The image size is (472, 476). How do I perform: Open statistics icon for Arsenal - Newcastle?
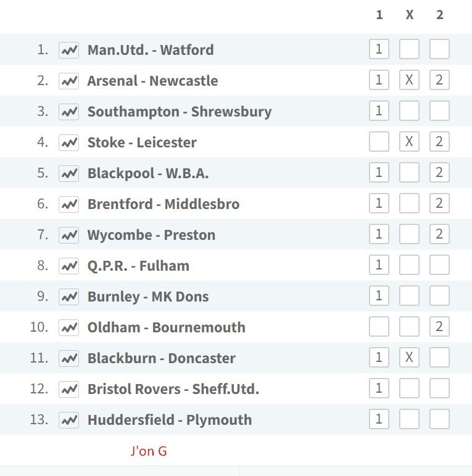point(68,81)
